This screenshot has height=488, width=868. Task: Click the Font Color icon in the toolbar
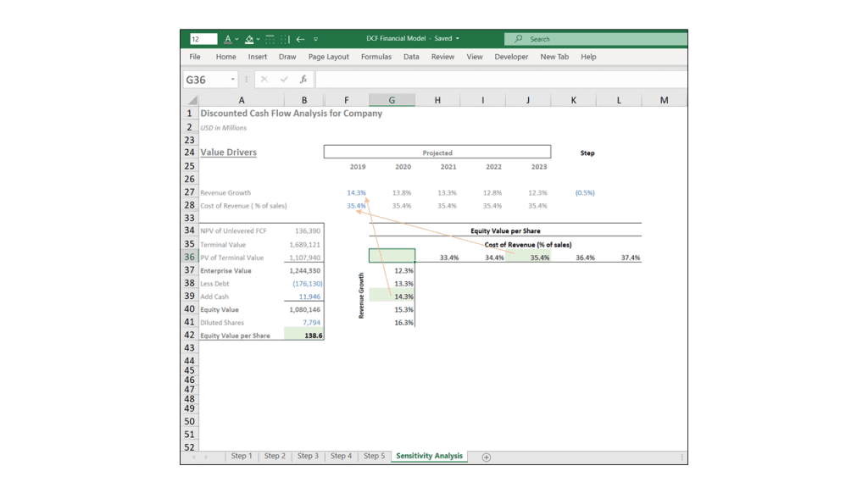(226, 38)
